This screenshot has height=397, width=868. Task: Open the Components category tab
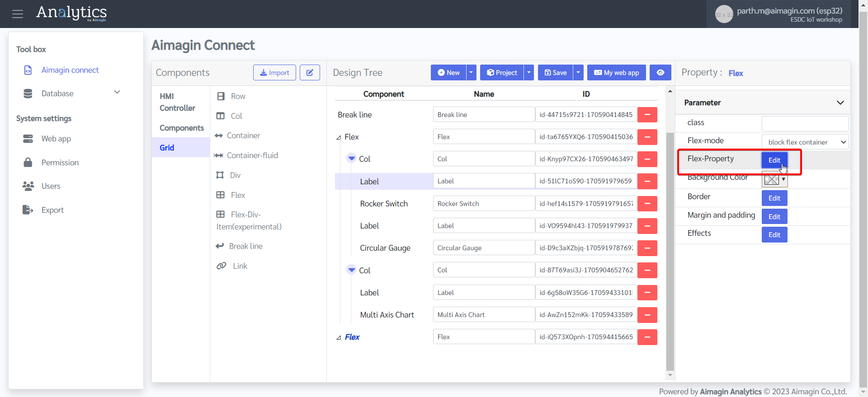[181, 128]
